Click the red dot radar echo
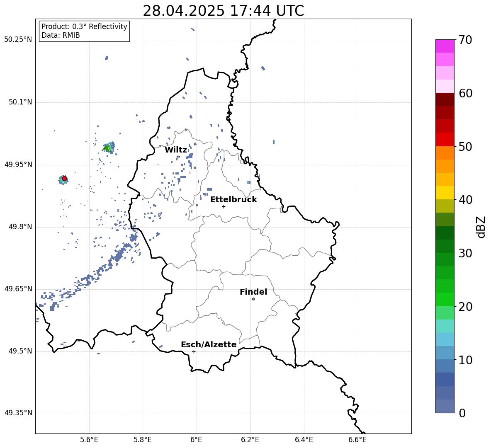The image size is (491, 448). pos(64,179)
